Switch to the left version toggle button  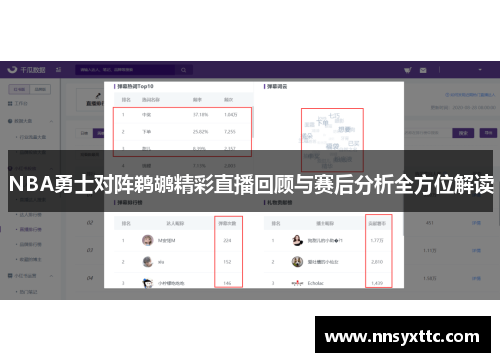click(19, 89)
